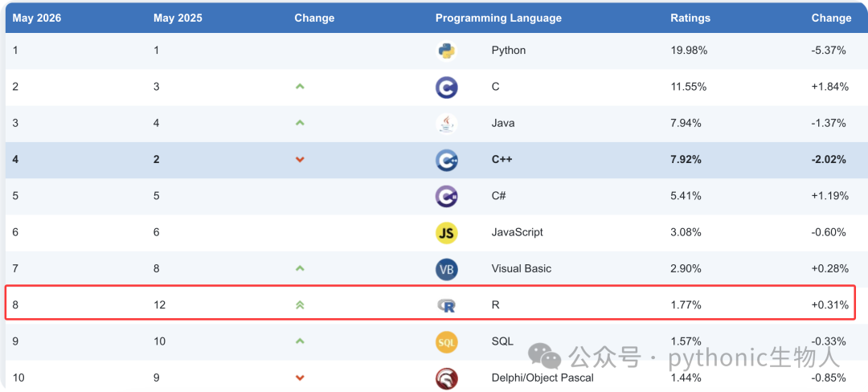Click the VB Visual Basic logo
The width and height of the screenshot is (868, 392).
tap(446, 269)
